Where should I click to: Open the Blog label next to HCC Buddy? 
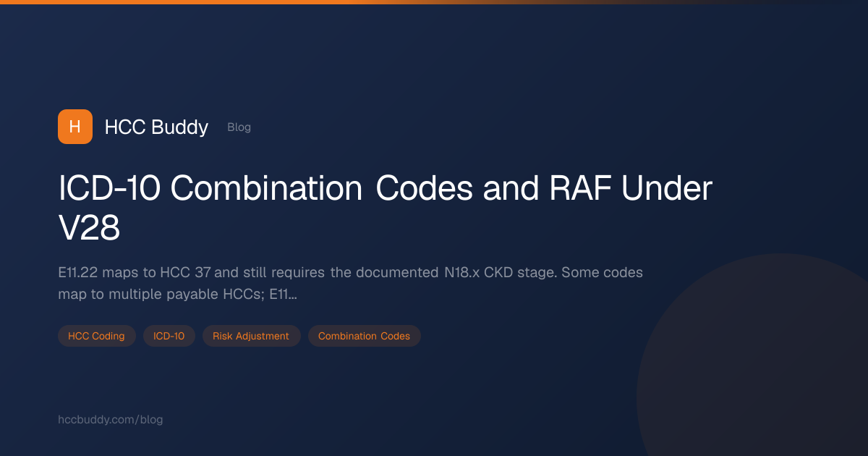click(x=239, y=127)
